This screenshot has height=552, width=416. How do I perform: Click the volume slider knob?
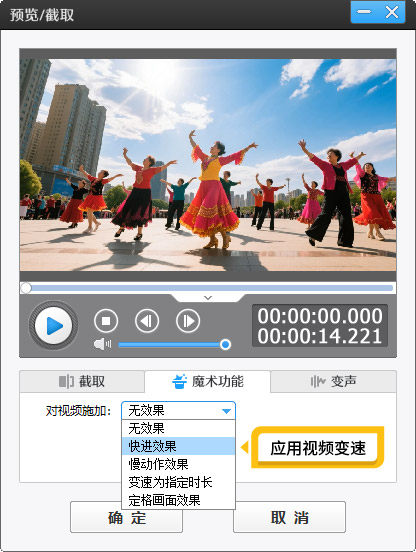click(x=225, y=344)
